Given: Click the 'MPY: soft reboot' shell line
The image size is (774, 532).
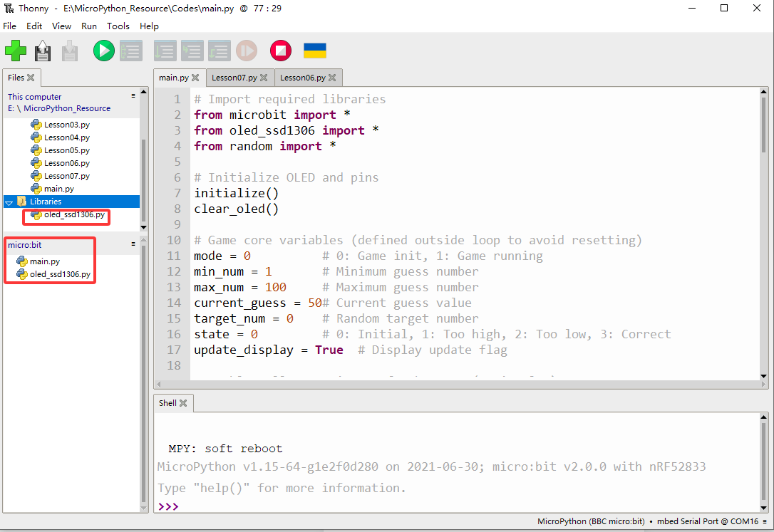Looking at the screenshot, I should [225, 449].
